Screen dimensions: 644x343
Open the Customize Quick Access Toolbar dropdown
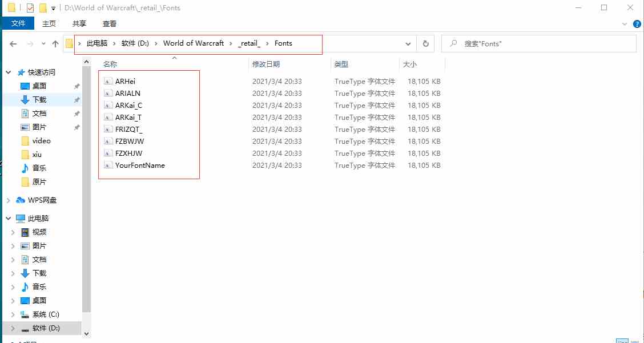[x=53, y=7]
